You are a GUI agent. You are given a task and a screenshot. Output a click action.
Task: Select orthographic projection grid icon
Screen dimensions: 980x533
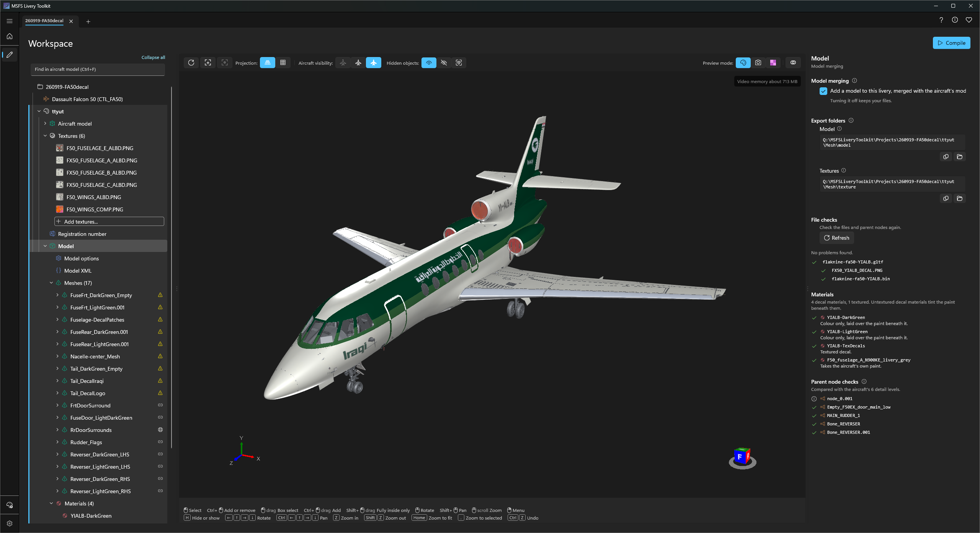click(x=283, y=63)
